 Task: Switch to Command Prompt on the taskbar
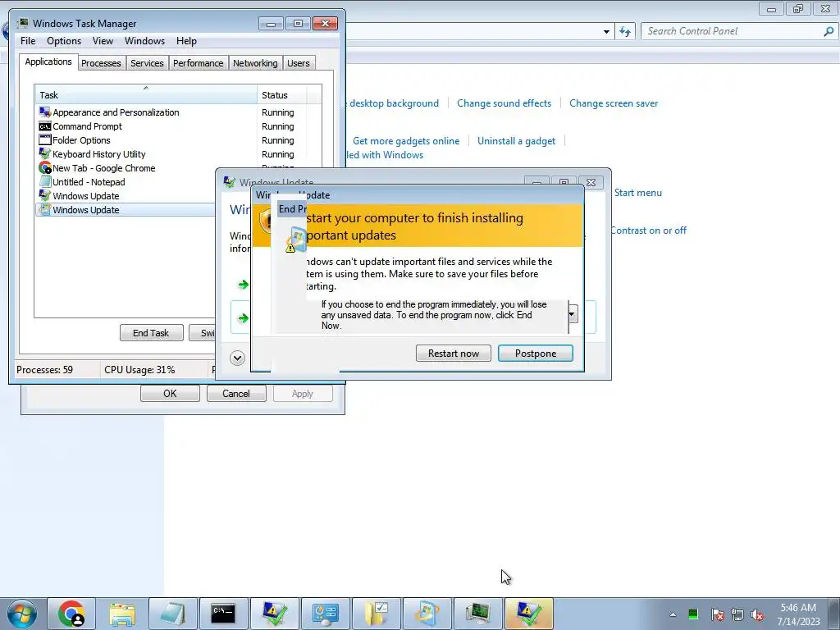coord(223,614)
